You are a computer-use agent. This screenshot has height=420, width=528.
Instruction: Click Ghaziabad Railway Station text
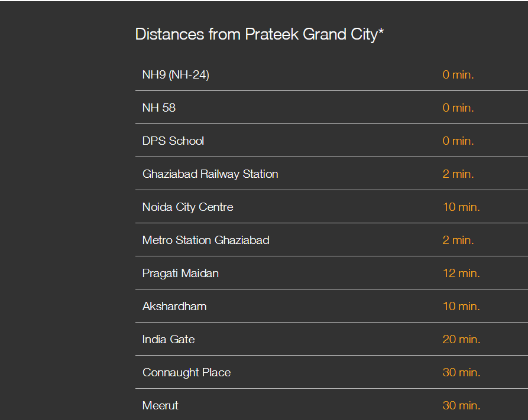pos(210,174)
